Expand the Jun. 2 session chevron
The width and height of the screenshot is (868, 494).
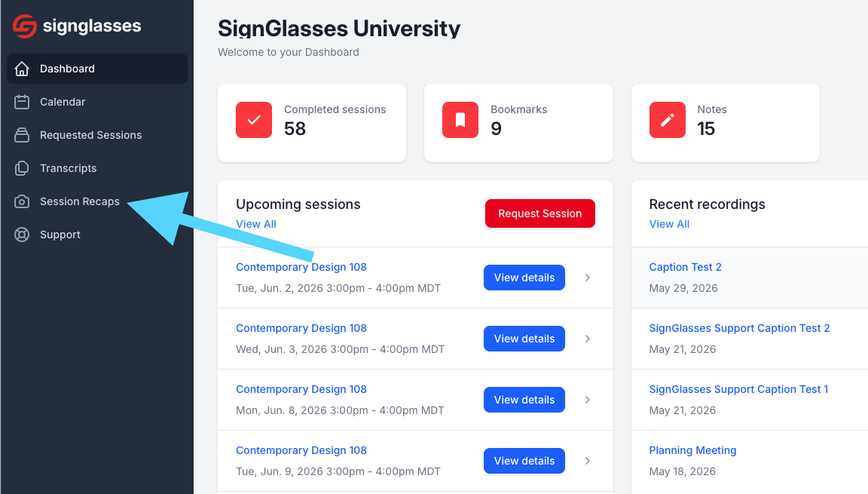coord(588,278)
